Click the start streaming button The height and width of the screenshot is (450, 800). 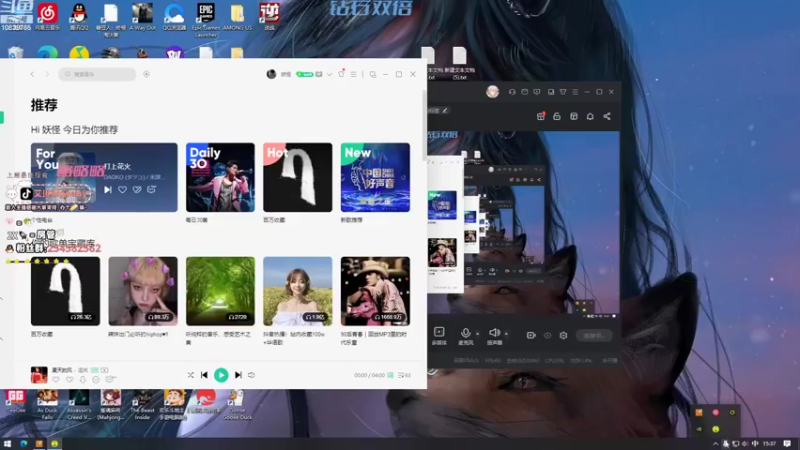(x=594, y=336)
